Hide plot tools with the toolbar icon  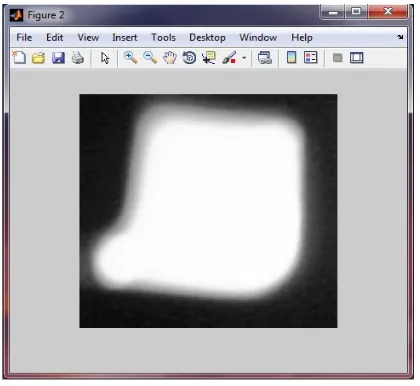coord(338,58)
